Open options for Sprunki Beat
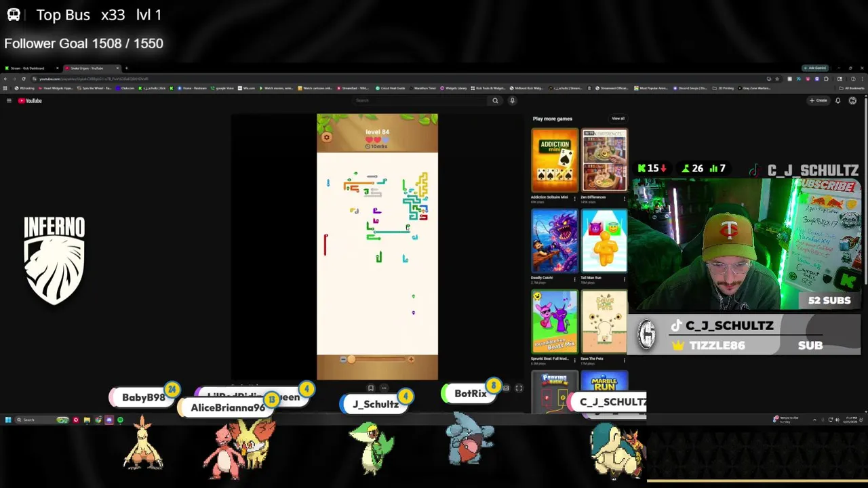Screen dimensions: 868x488 pyautogui.click(x=575, y=360)
